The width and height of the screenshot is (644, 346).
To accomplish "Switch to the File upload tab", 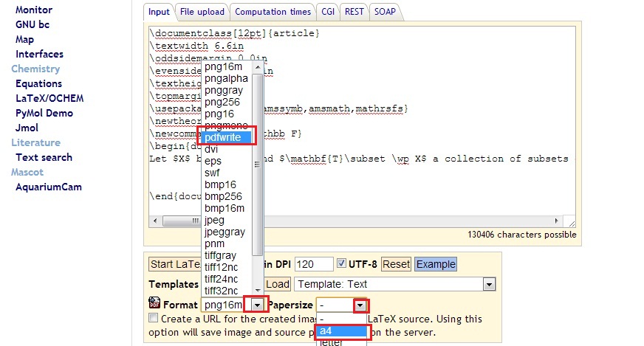I will point(202,12).
